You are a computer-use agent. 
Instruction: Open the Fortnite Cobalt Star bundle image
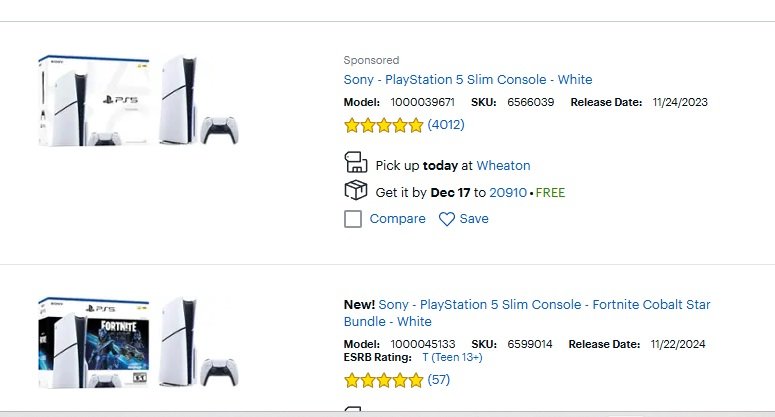(x=138, y=342)
